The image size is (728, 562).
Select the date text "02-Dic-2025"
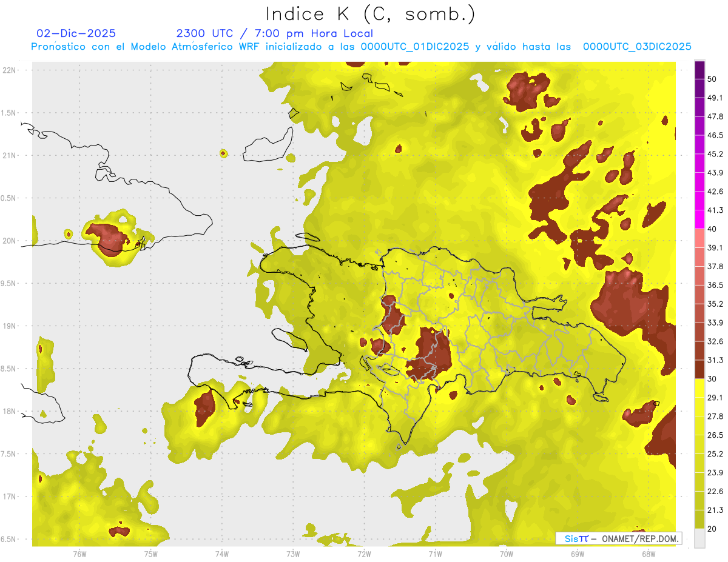click(x=76, y=33)
